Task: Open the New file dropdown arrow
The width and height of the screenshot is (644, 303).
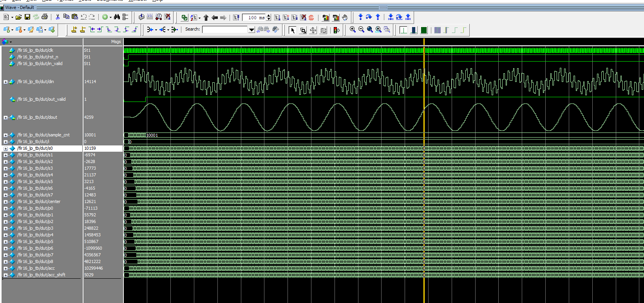Action: pyautogui.click(x=12, y=17)
